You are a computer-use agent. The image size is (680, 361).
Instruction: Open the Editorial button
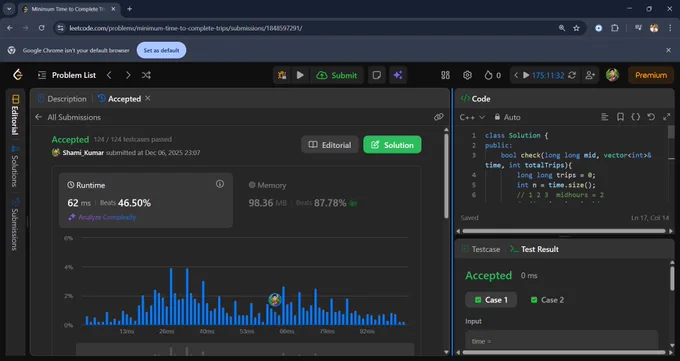click(330, 145)
